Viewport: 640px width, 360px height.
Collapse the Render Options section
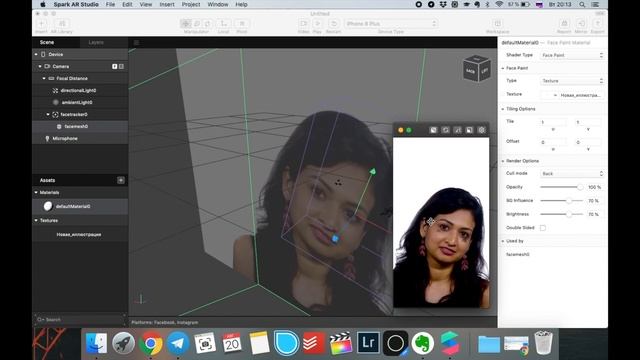click(x=503, y=161)
